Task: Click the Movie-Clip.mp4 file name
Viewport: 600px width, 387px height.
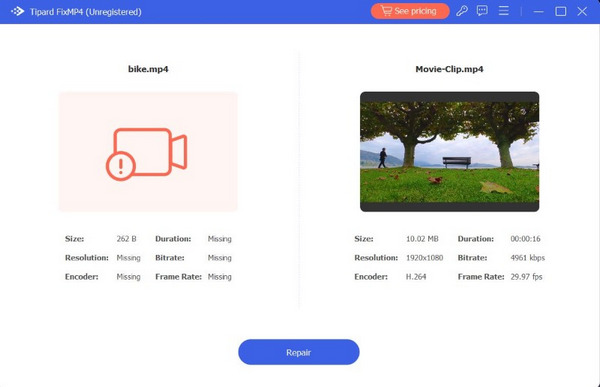Action: click(449, 69)
